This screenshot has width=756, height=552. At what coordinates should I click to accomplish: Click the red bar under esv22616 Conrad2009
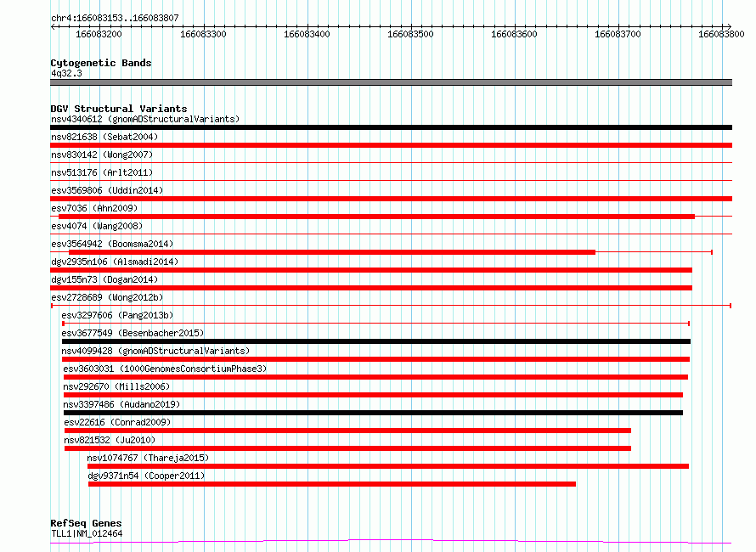coord(347,431)
